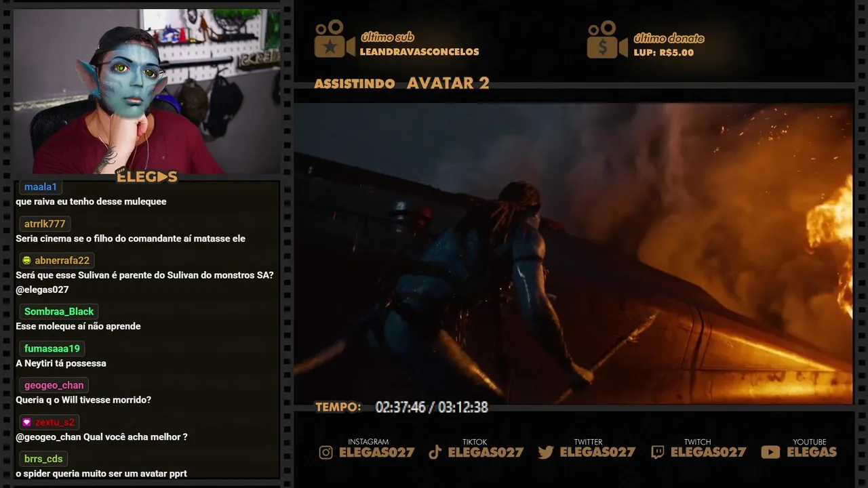The width and height of the screenshot is (868, 488).
Task: Click 'Queria q o Will tivesse morrido?' message
Action: click(x=83, y=400)
